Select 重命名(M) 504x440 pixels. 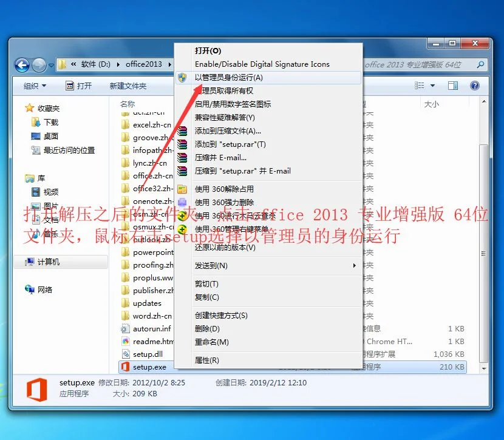[268, 342]
